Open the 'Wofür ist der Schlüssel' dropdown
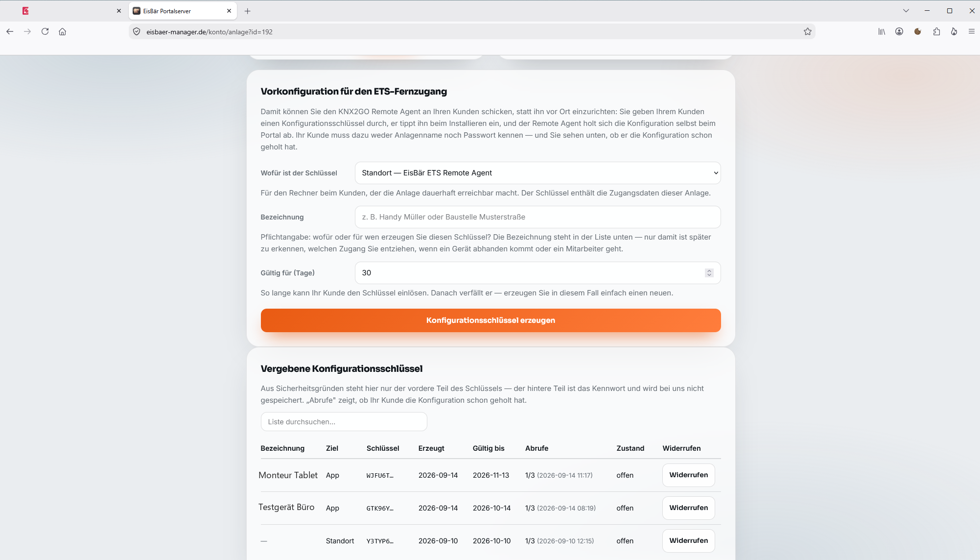The image size is (980, 560). coord(537,173)
